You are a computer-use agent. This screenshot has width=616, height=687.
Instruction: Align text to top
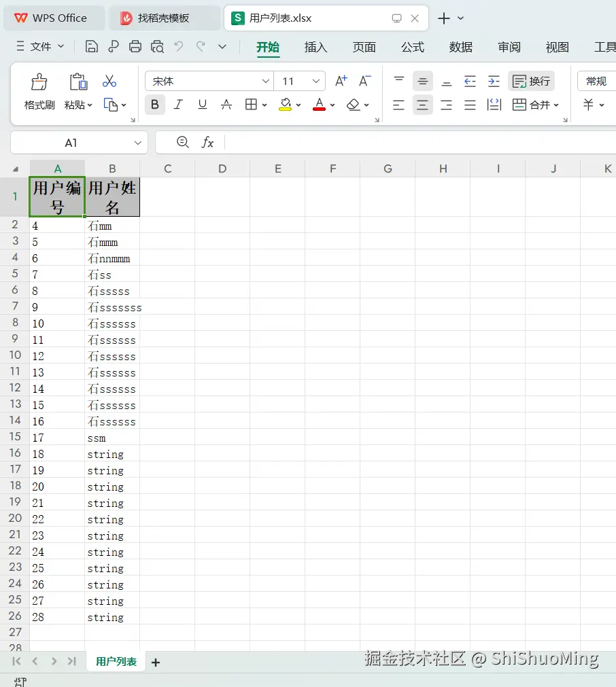(x=399, y=81)
